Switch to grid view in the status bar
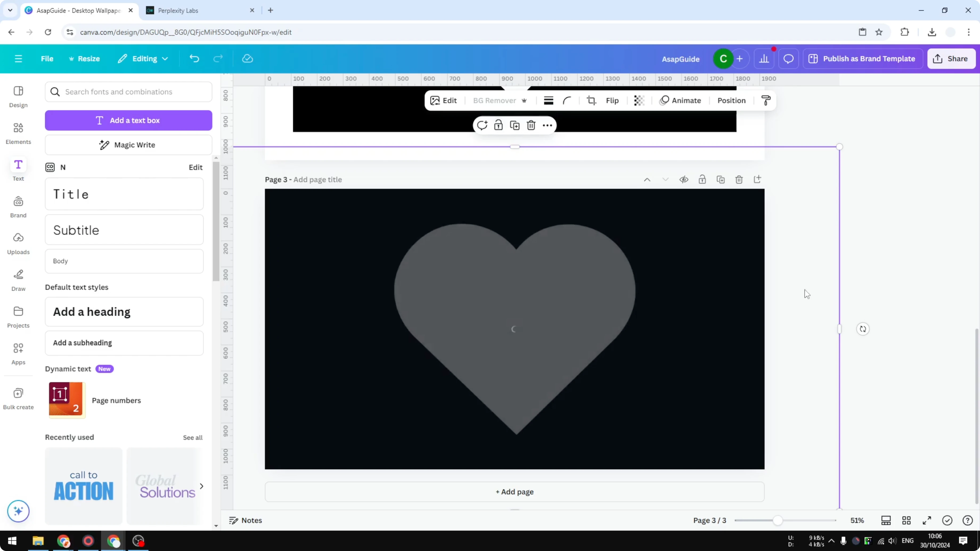 (x=907, y=520)
